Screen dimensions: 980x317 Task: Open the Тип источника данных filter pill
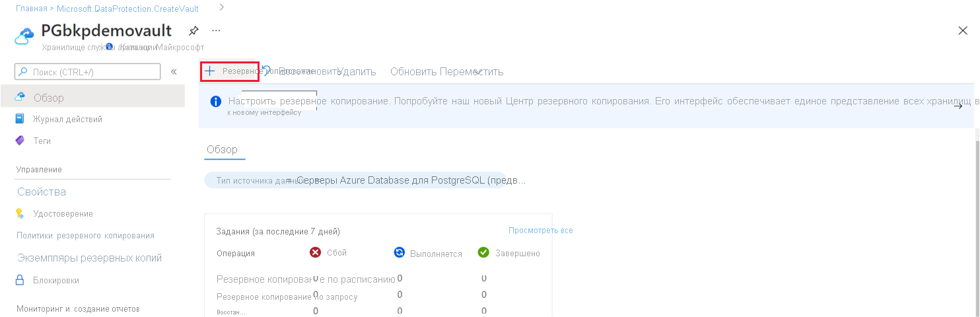[x=355, y=180]
